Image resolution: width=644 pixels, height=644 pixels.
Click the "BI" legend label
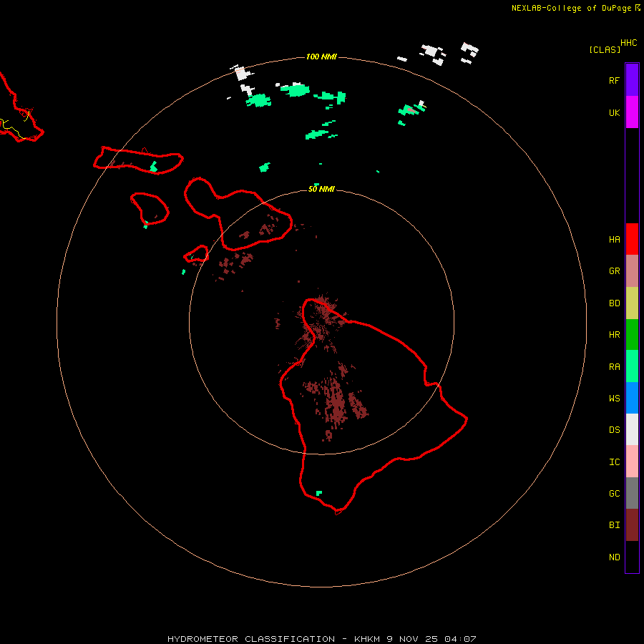click(614, 525)
